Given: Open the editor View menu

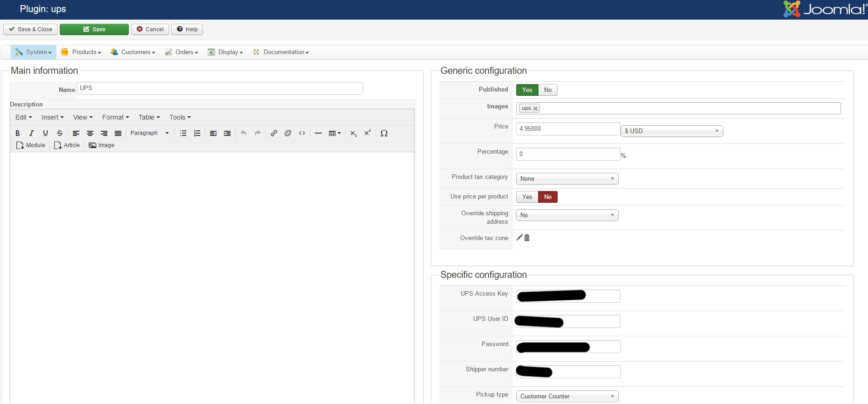Looking at the screenshot, I should coord(83,117).
